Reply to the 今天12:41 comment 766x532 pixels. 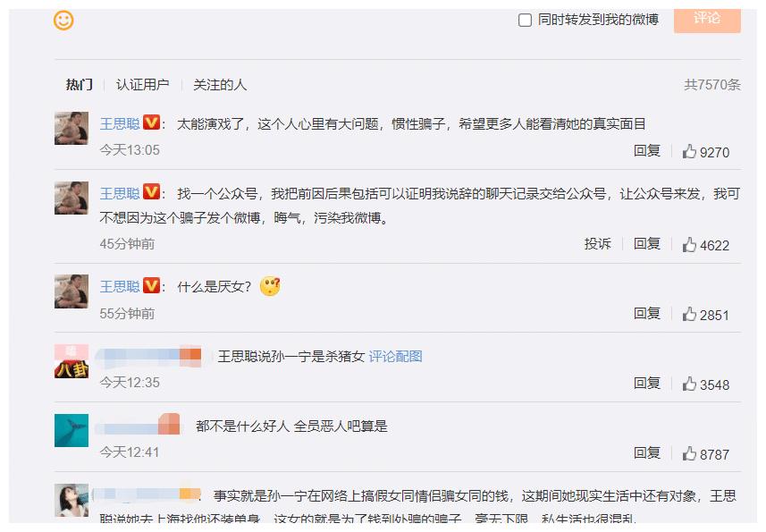[x=647, y=452]
